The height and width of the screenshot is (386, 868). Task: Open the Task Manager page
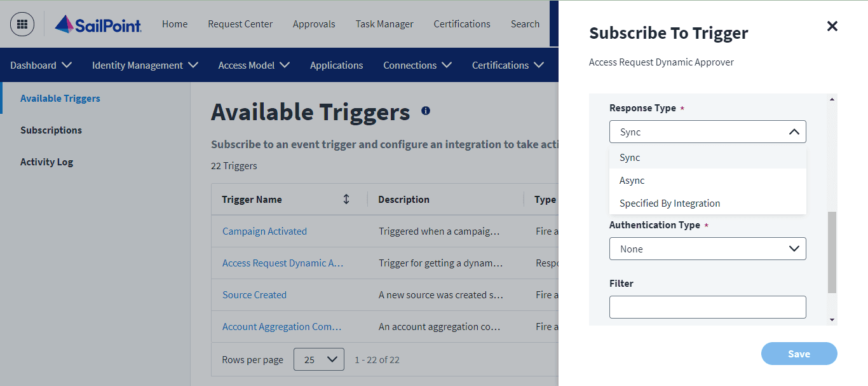pyautogui.click(x=384, y=24)
